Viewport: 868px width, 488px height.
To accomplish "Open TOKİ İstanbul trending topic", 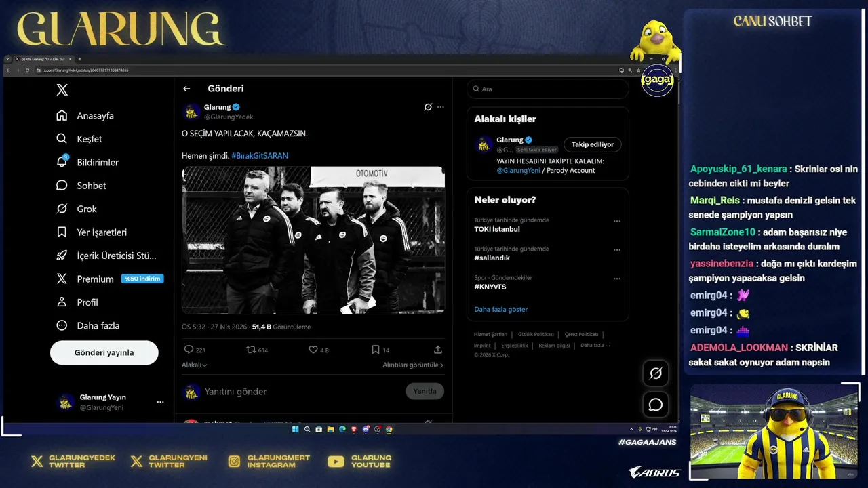I will (497, 229).
